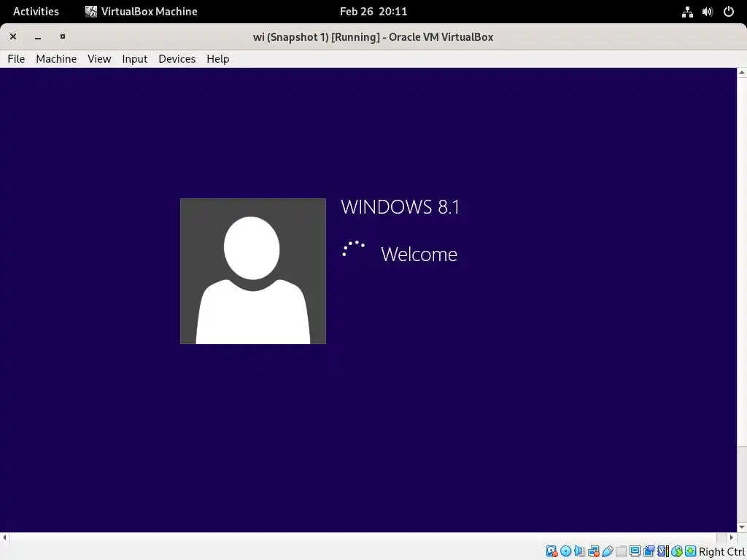Open the Devices menu
The image size is (747, 560).
coord(177,58)
